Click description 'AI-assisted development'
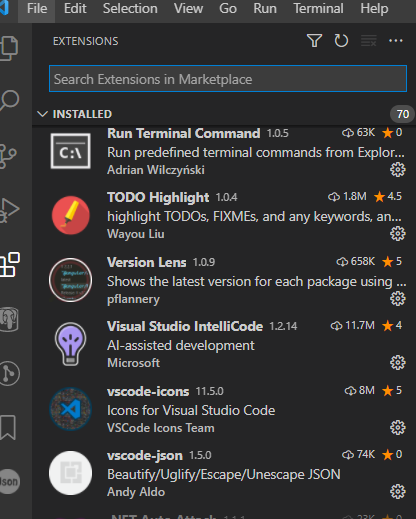The height and width of the screenshot is (519, 416). [181, 345]
